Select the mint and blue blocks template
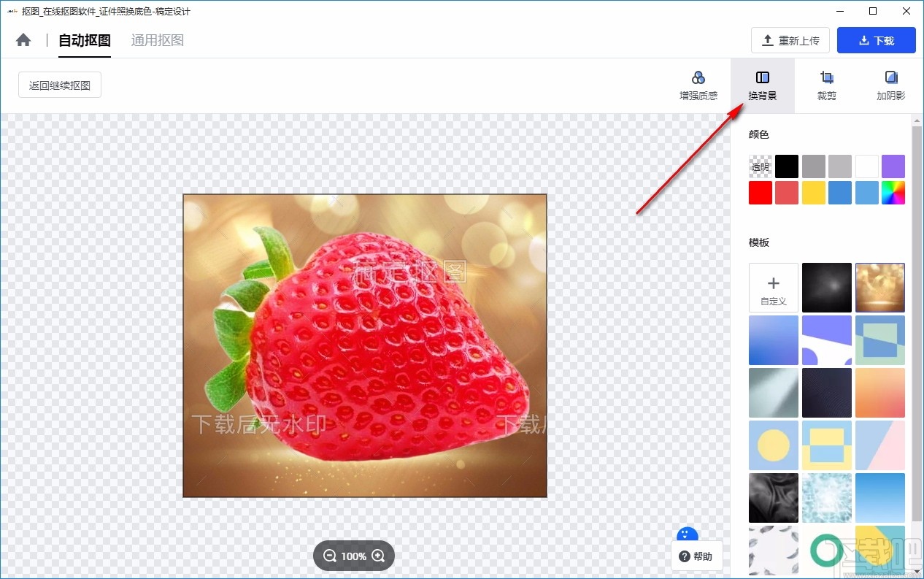The height and width of the screenshot is (579, 924). pyautogui.click(x=880, y=340)
